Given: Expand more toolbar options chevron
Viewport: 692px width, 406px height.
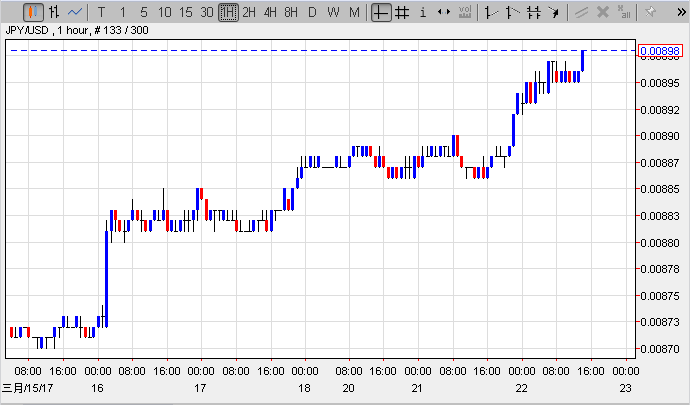Looking at the screenshot, I should (x=682, y=12).
